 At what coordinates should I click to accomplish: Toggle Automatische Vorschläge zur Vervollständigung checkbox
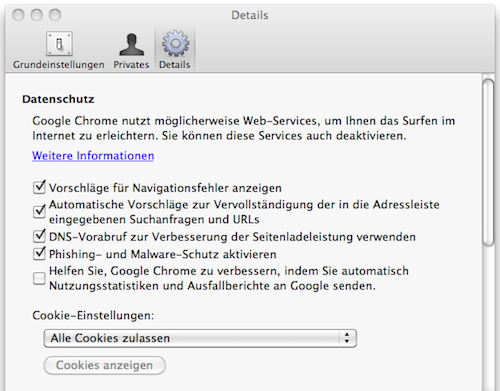[x=39, y=211]
